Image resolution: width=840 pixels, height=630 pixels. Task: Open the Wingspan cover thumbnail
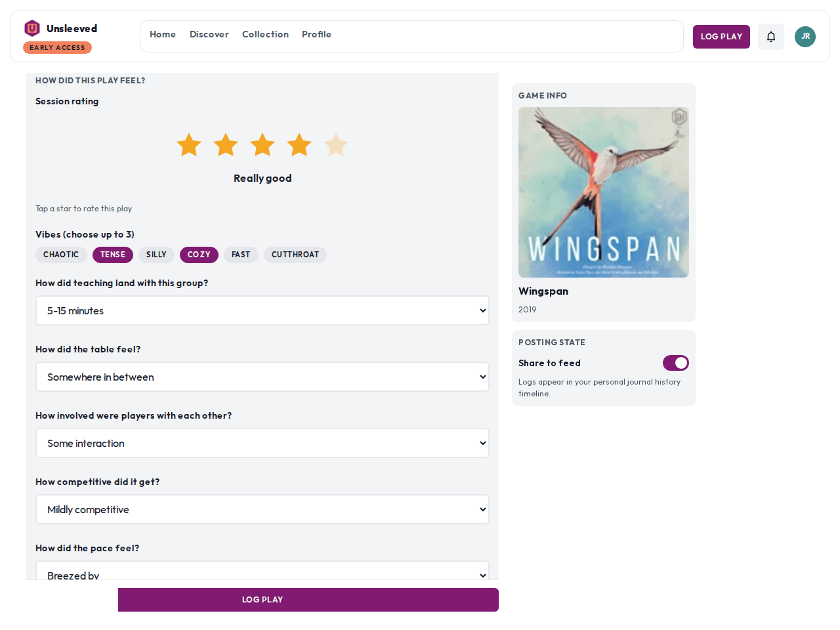click(x=604, y=192)
